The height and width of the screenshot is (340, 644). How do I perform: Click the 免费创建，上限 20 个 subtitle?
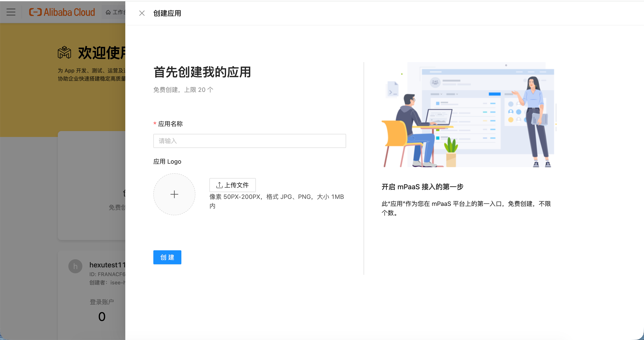tap(183, 90)
